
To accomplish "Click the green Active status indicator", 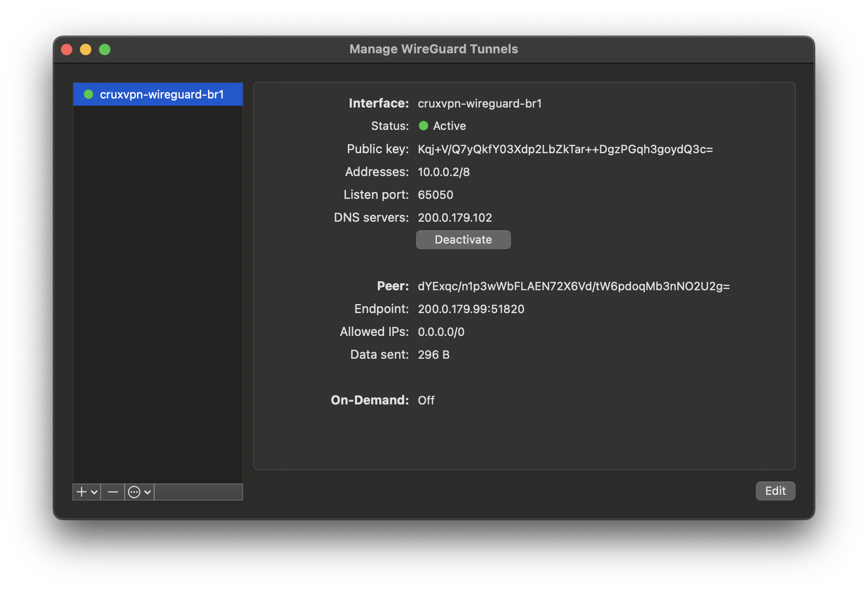I will pyautogui.click(x=423, y=126).
